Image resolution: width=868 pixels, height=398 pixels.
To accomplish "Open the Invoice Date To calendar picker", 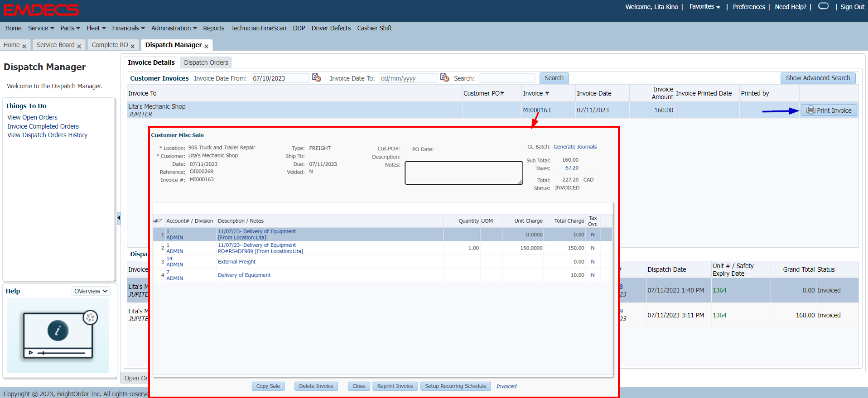I will click(444, 78).
